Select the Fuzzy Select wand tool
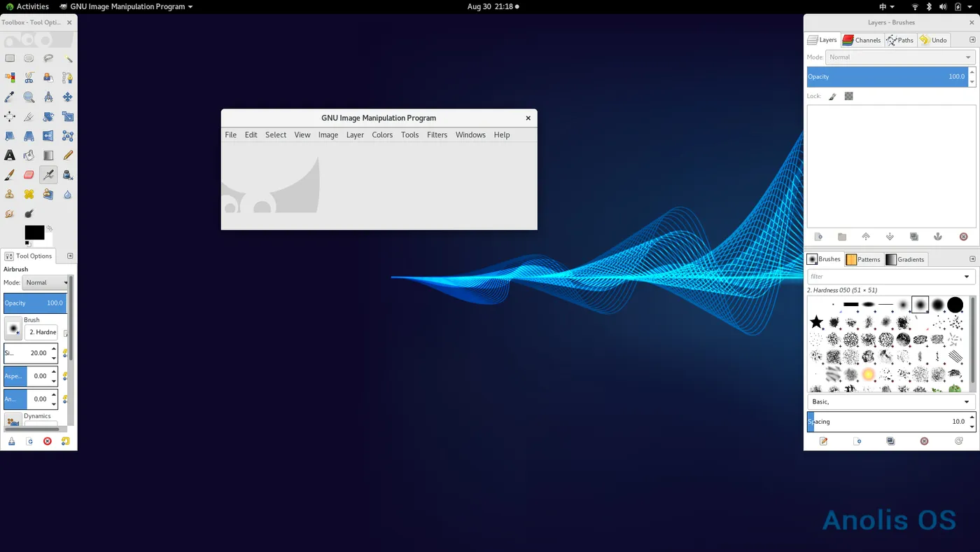 pyautogui.click(x=68, y=59)
